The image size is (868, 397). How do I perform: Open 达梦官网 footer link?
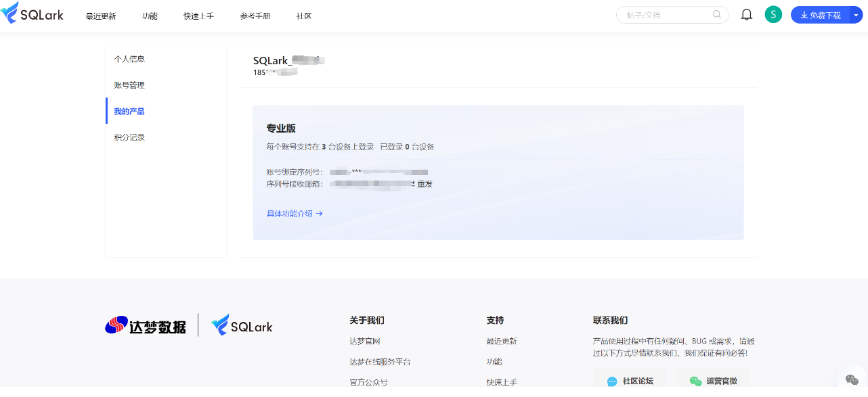click(x=365, y=342)
